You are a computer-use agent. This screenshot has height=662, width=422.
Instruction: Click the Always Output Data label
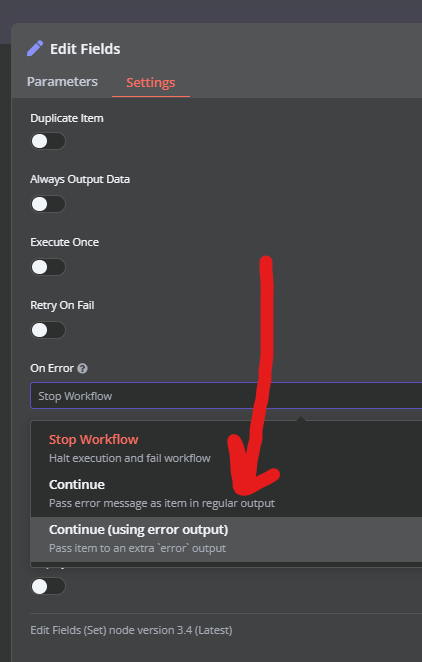click(x=80, y=179)
